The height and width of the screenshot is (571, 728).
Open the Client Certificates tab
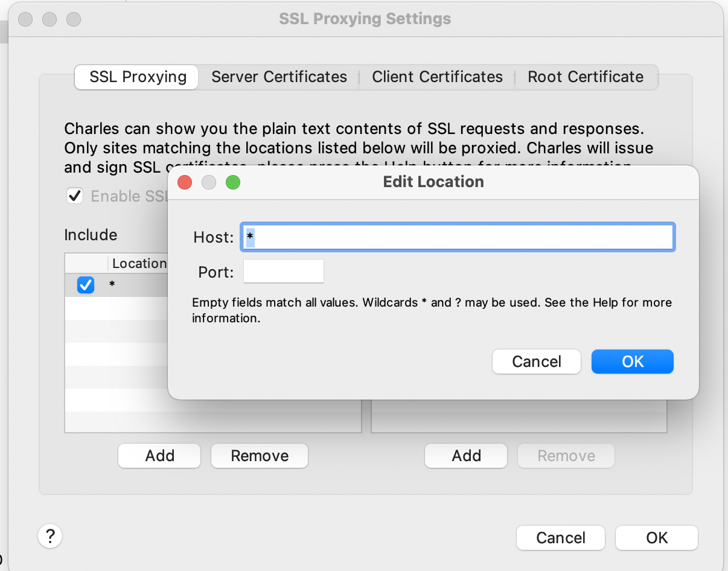(437, 77)
